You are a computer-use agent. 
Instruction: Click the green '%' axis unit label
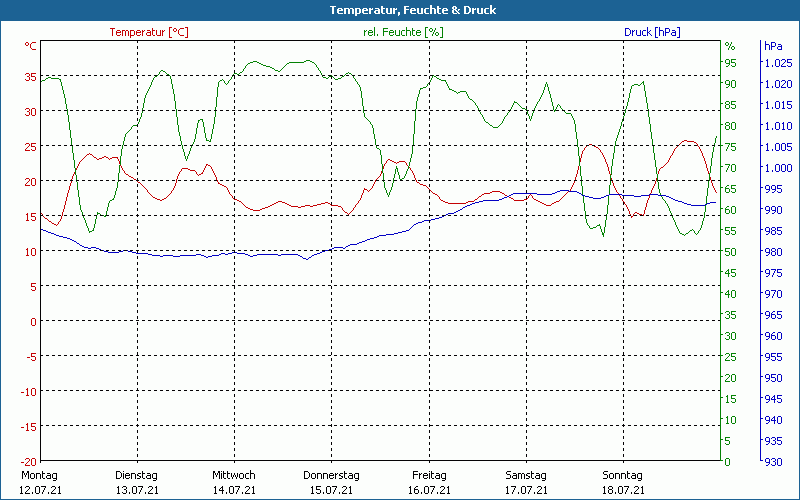click(x=730, y=46)
